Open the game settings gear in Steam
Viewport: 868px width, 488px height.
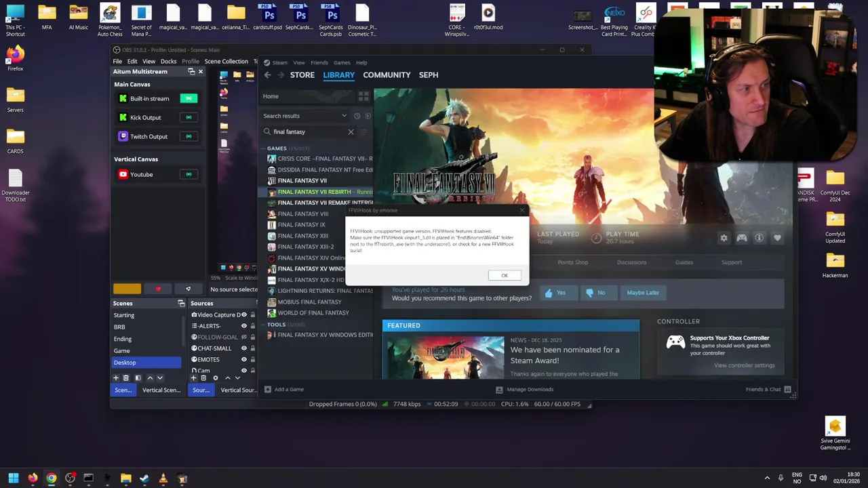pos(724,238)
